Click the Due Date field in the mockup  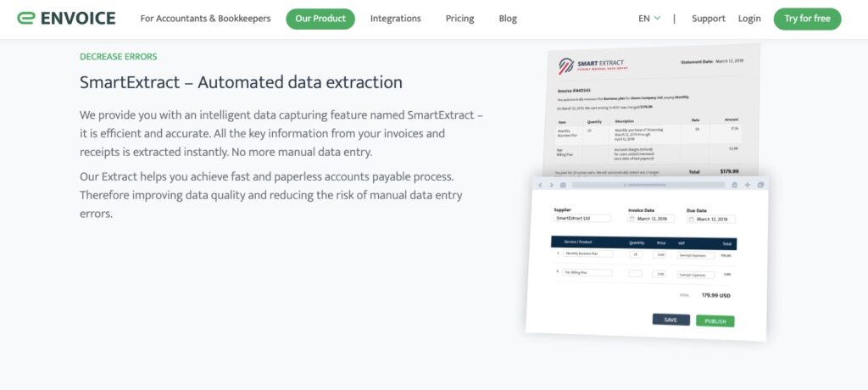[711, 220]
